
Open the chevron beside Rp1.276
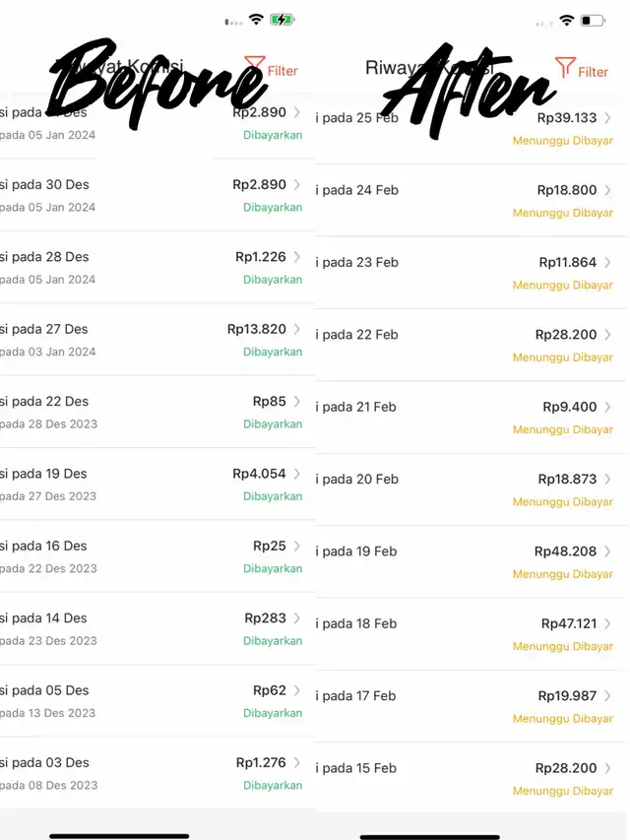[296, 762]
